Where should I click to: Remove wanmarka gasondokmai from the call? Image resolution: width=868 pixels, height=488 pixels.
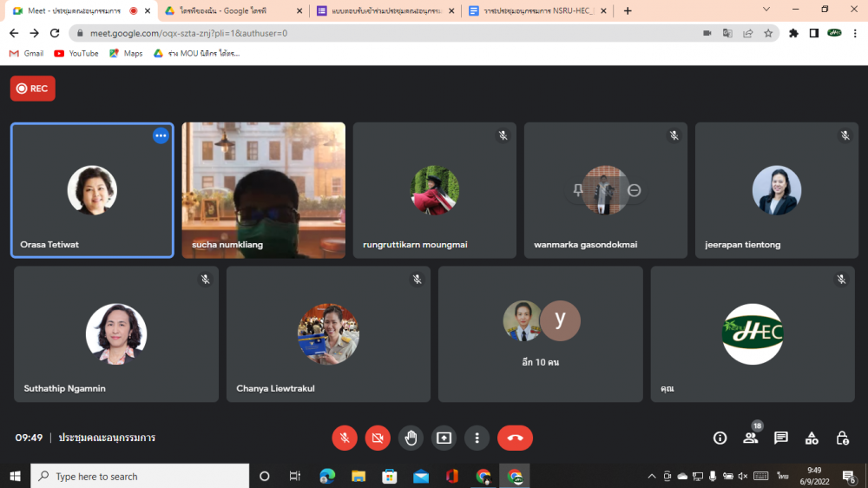click(635, 190)
